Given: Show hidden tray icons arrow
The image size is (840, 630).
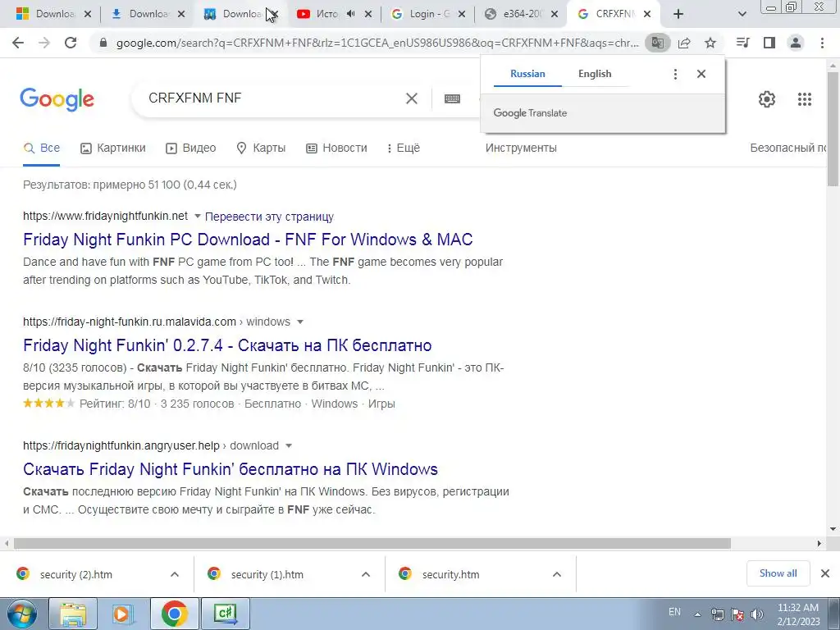Looking at the screenshot, I should point(697,614).
